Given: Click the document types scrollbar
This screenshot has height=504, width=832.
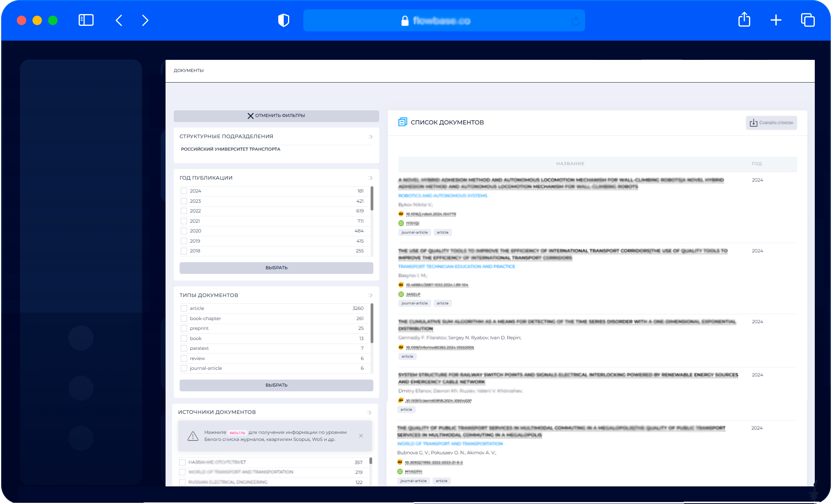Looking at the screenshot, I should coord(372,323).
